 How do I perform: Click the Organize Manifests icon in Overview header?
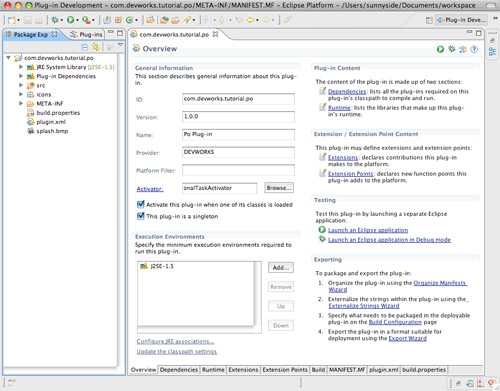[x=463, y=49]
